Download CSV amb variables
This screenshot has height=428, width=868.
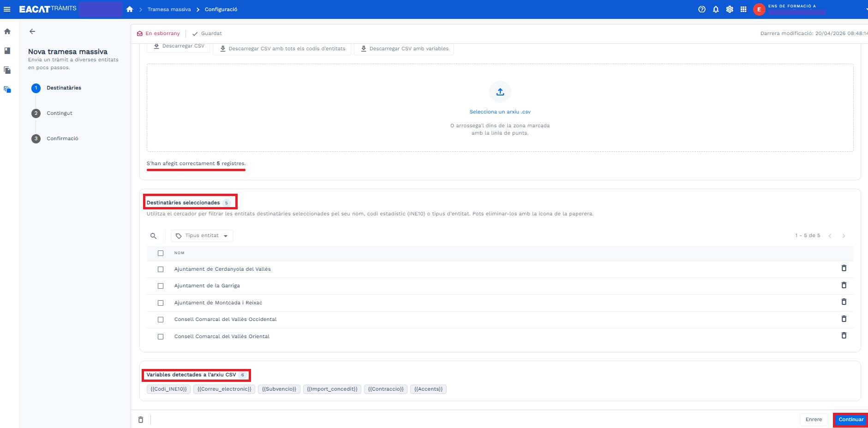(404, 48)
